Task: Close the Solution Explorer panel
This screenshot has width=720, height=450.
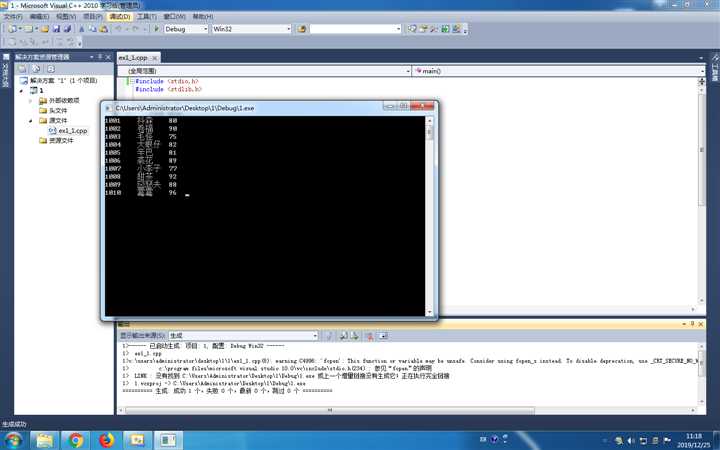Action: pos(108,57)
